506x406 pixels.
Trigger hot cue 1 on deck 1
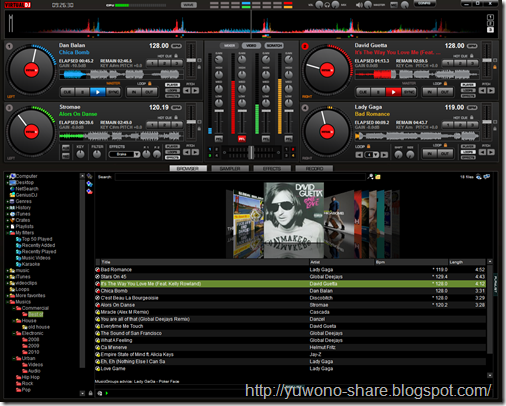pyautogui.click(x=153, y=63)
